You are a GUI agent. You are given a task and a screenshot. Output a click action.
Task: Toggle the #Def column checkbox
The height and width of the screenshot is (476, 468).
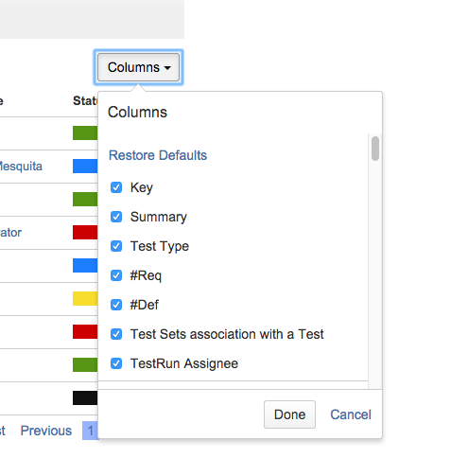click(x=116, y=305)
